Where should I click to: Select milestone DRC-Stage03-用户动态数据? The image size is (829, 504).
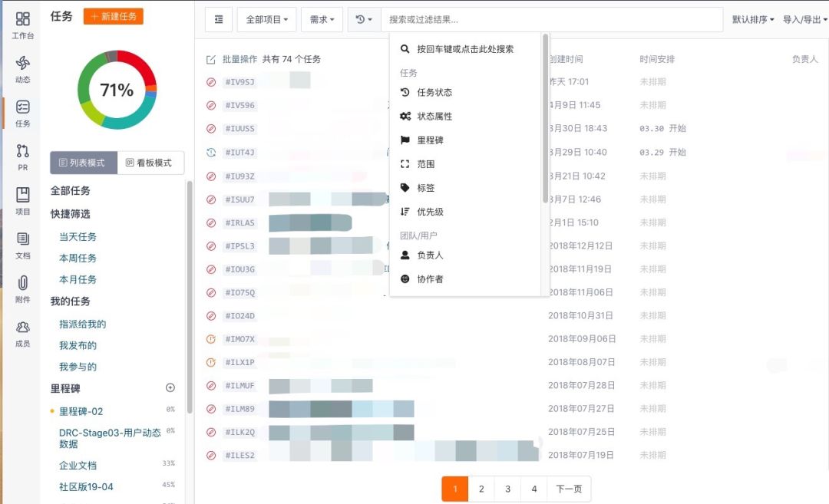coord(110,438)
